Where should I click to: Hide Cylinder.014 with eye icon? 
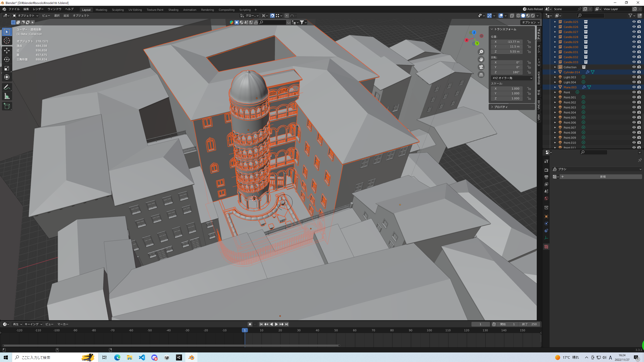[x=634, y=72]
